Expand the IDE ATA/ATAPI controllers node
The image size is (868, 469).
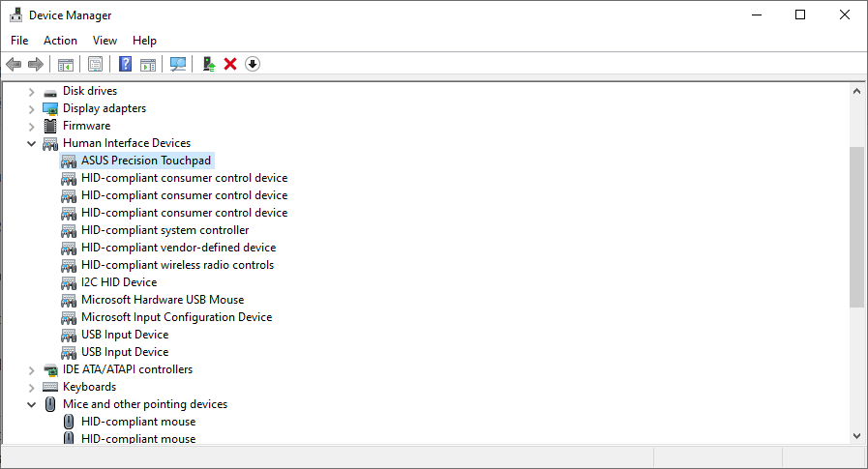(32, 370)
